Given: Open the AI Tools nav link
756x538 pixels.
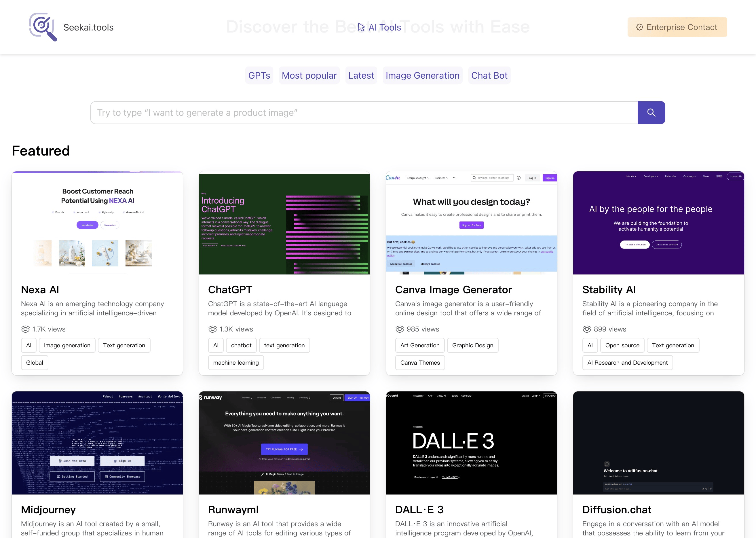Looking at the screenshot, I should tap(379, 27).
